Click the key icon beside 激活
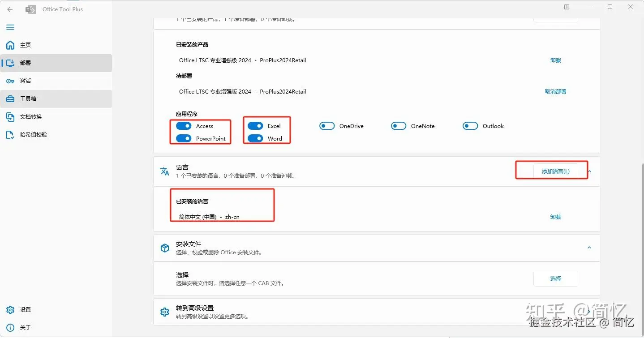This screenshot has height=338, width=644. [x=10, y=81]
